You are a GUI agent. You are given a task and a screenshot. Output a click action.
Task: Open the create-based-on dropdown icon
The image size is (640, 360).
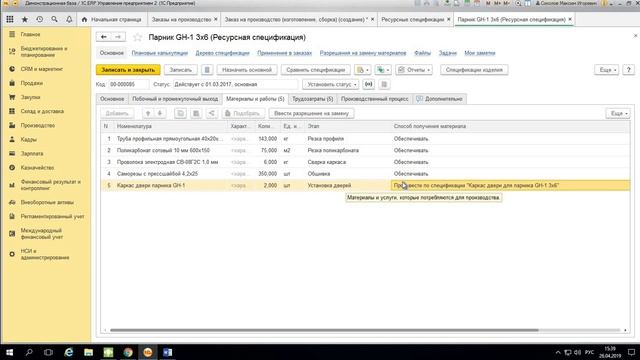pyautogui.click(x=362, y=70)
